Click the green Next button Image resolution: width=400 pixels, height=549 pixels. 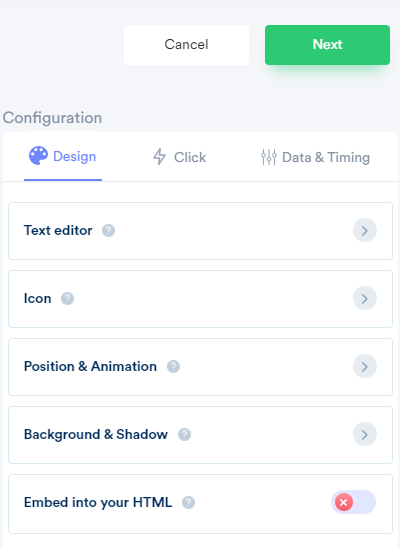[327, 45]
